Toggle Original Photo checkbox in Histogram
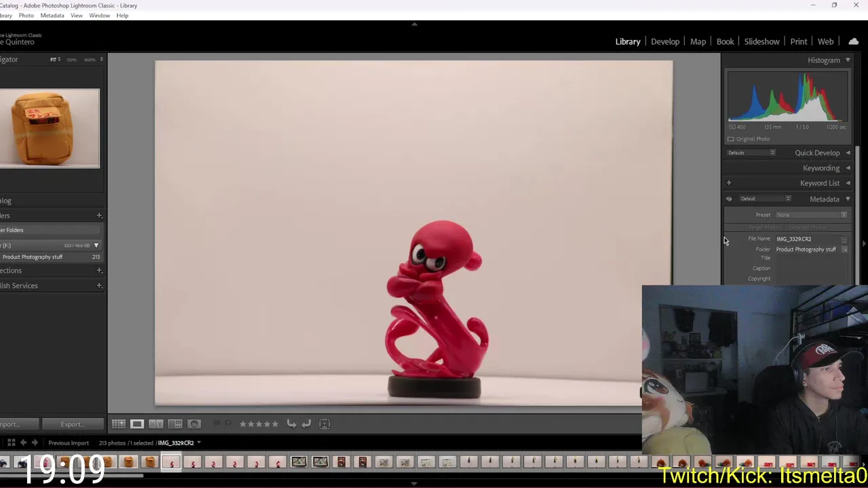 click(x=731, y=139)
